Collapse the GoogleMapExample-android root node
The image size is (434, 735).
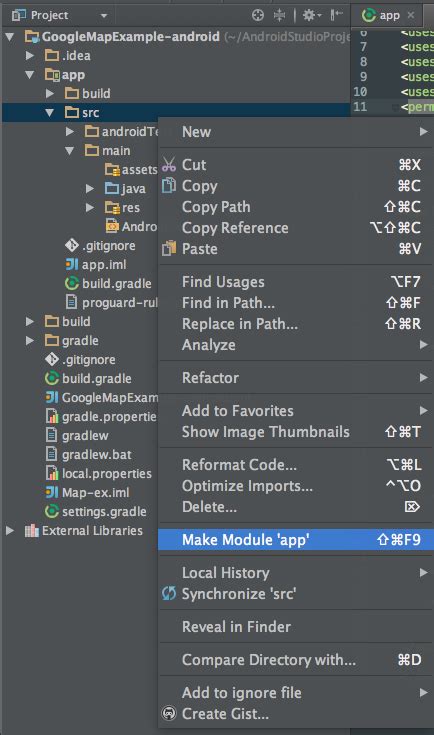coord(10,37)
